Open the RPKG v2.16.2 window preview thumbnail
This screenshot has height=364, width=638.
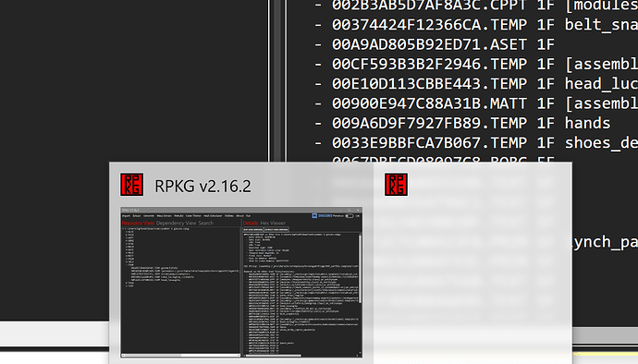tap(241, 283)
